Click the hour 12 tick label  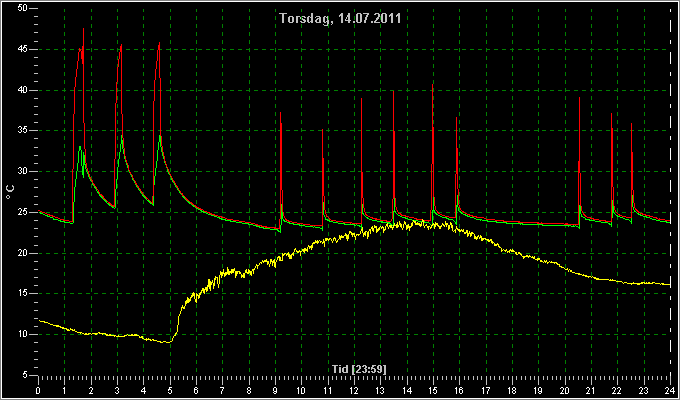354,391
